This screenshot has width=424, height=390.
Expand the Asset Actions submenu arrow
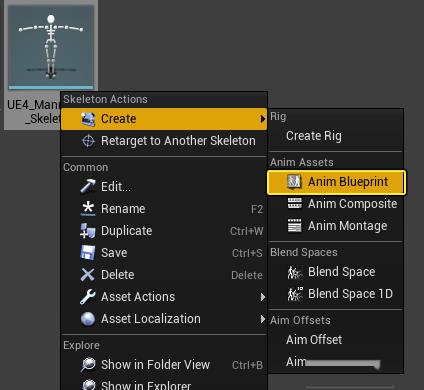click(x=263, y=297)
